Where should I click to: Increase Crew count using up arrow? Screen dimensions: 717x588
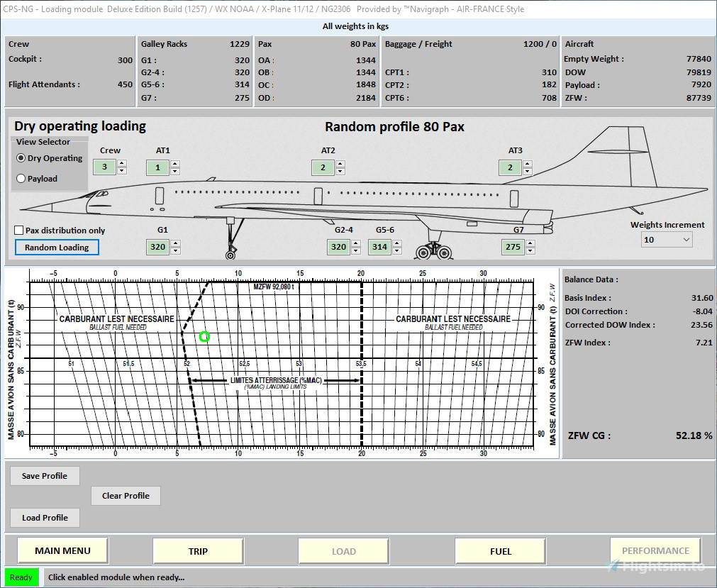click(x=122, y=163)
